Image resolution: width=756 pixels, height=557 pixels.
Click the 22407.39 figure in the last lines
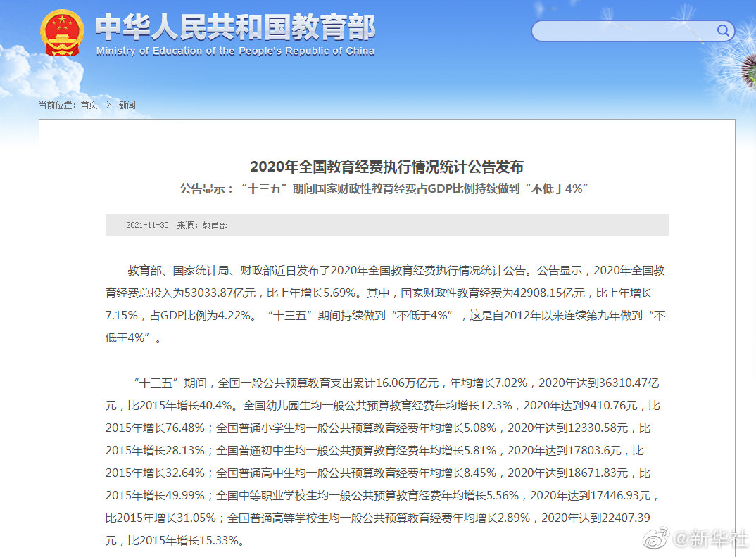point(625,518)
